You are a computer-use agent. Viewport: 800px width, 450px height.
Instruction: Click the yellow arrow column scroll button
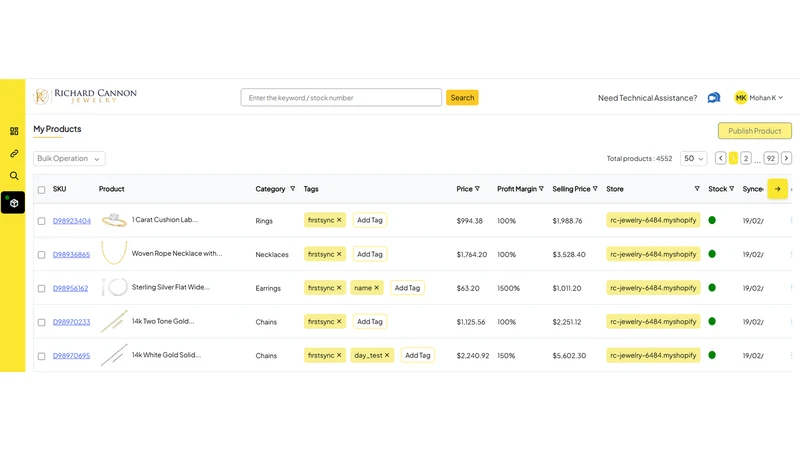[x=778, y=189]
